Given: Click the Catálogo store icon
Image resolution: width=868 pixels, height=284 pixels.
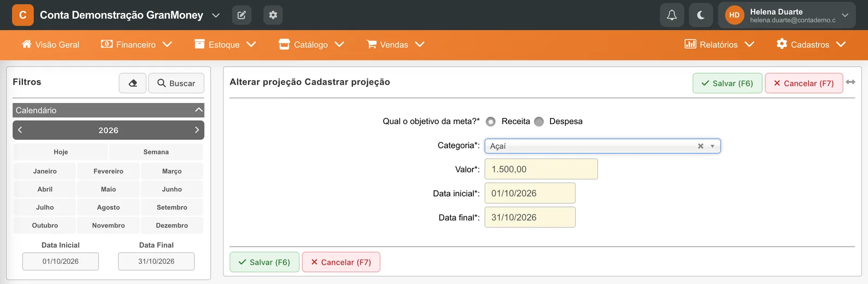Looking at the screenshot, I should pos(284,44).
